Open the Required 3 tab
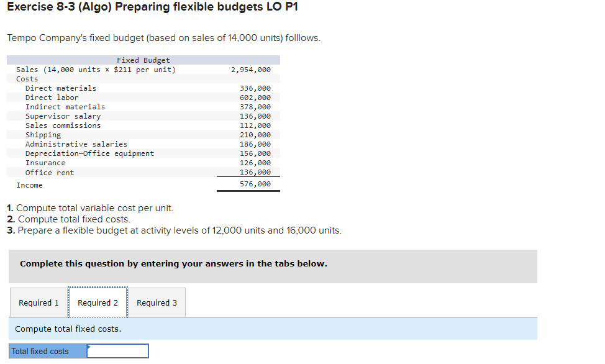Viewport: 605px width, 364px height. (x=156, y=303)
